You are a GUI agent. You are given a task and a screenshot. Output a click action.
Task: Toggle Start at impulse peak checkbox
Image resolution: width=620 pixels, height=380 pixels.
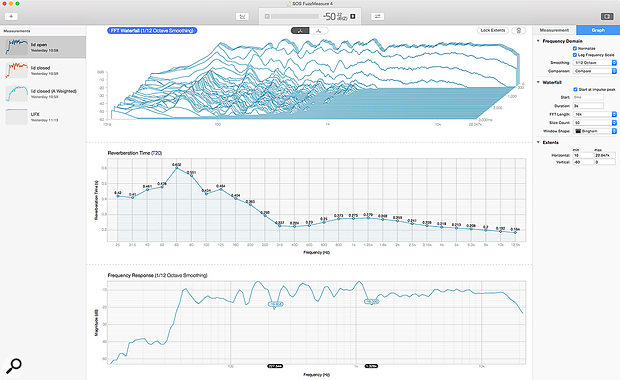tap(575, 90)
